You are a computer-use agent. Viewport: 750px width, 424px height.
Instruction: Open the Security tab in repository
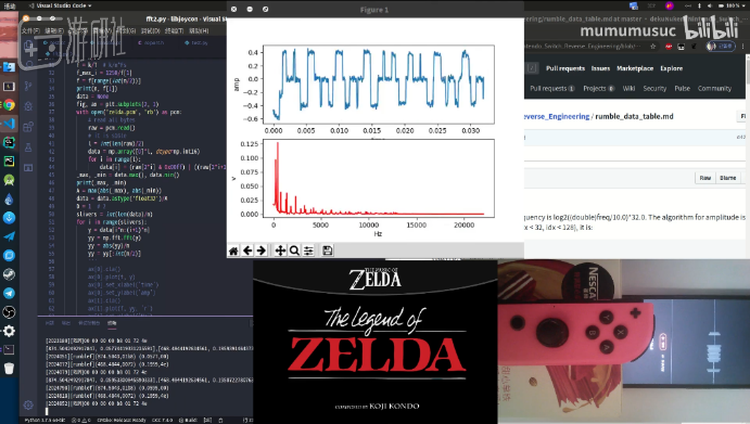coord(655,88)
